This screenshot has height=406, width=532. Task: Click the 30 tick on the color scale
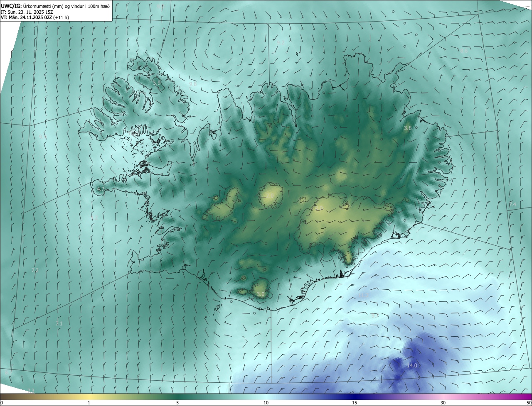click(443, 403)
